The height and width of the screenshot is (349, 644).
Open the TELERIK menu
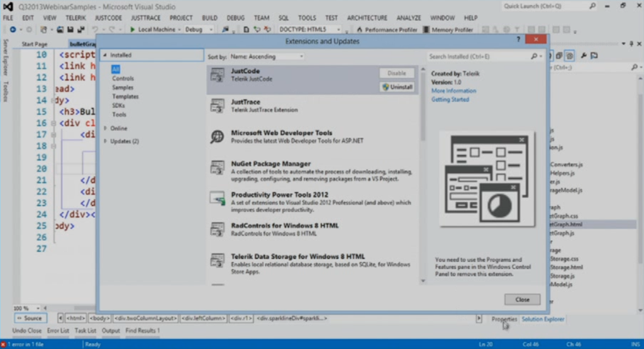click(x=75, y=18)
